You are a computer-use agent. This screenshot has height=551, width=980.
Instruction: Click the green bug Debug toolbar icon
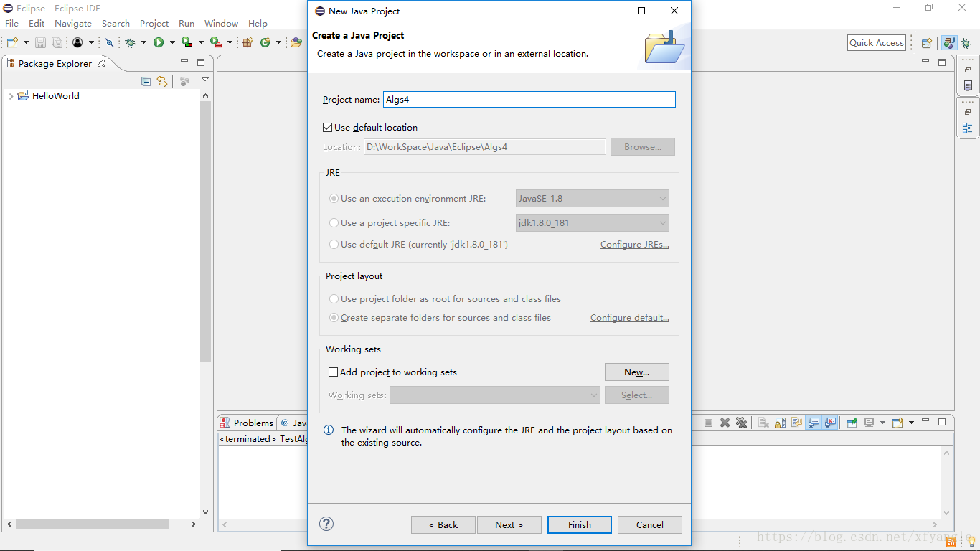pyautogui.click(x=130, y=42)
